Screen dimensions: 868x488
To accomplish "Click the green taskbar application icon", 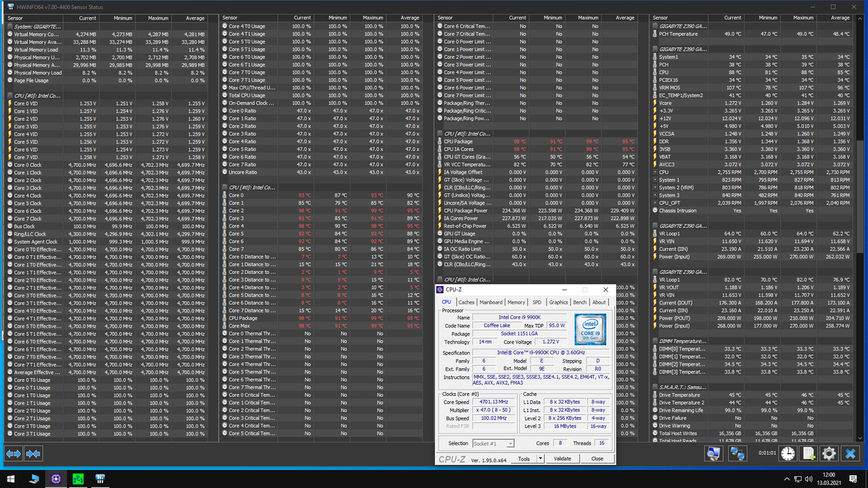I will tap(78, 479).
